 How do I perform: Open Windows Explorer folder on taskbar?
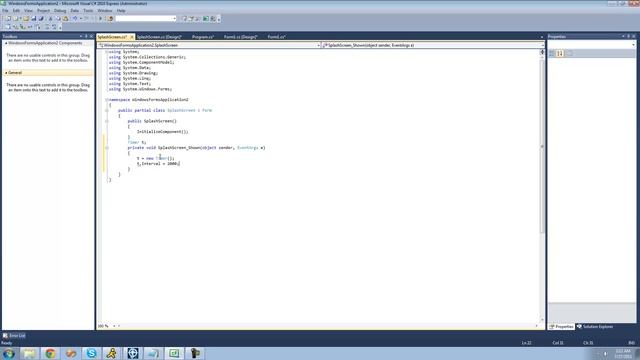tap(29, 353)
